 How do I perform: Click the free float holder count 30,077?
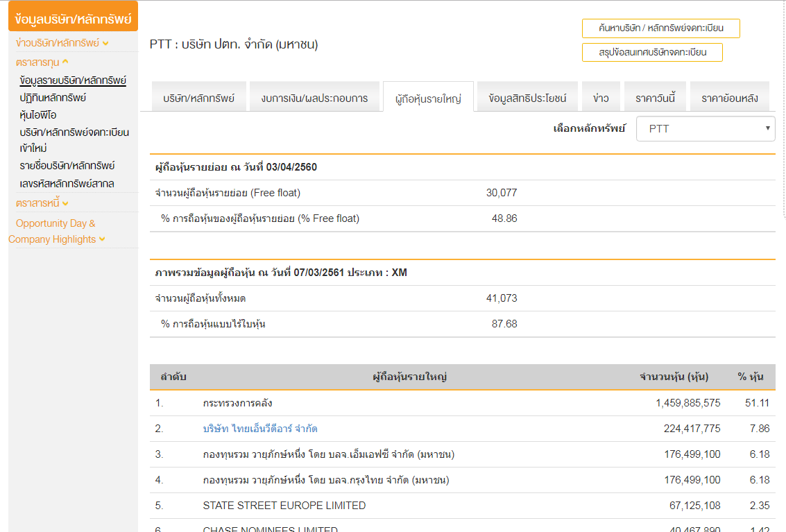(502, 193)
